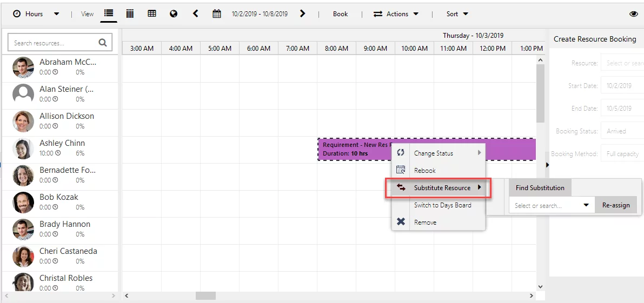The height and width of the screenshot is (303, 644).
Task: Click Ashley Chinn profile photo
Action: click(x=23, y=149)
